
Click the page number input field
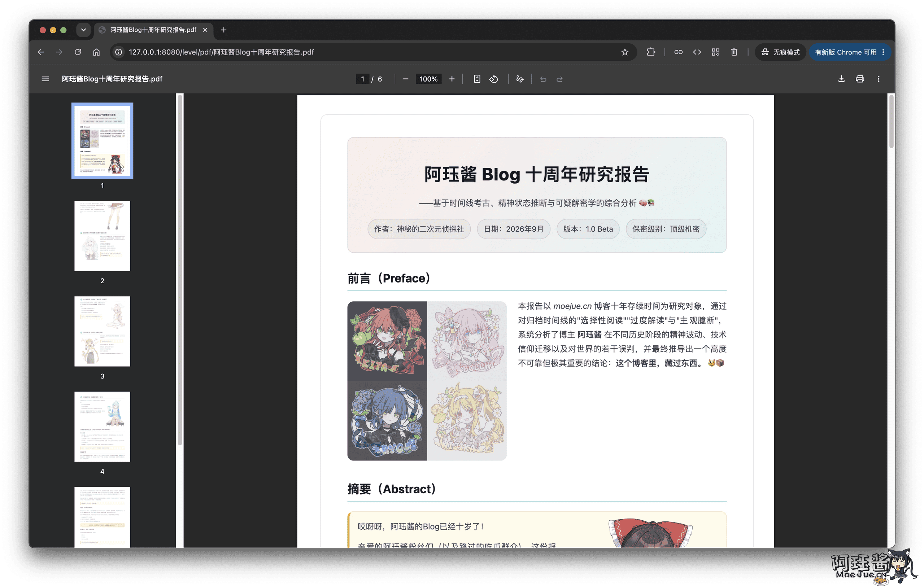coord(362,79)
